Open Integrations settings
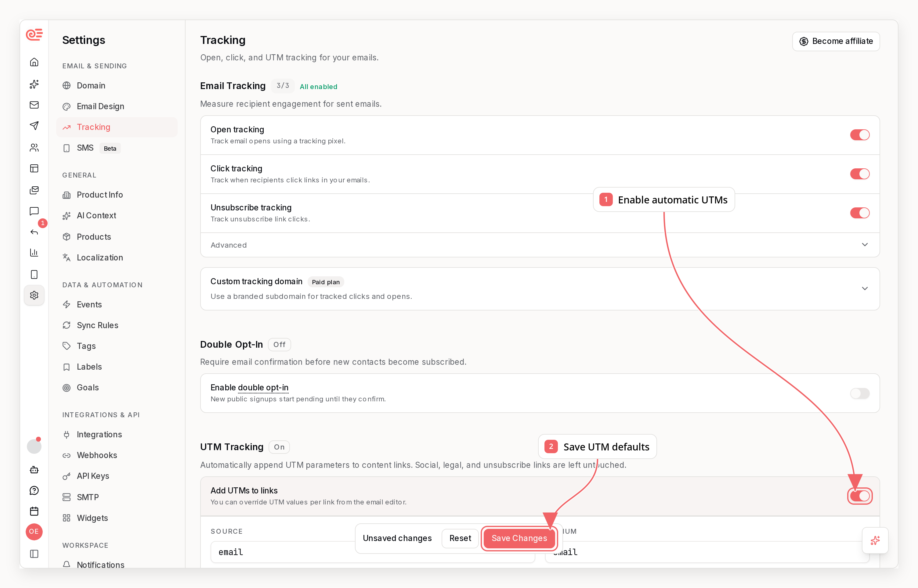The image size is (918, 588). (117, 435)
